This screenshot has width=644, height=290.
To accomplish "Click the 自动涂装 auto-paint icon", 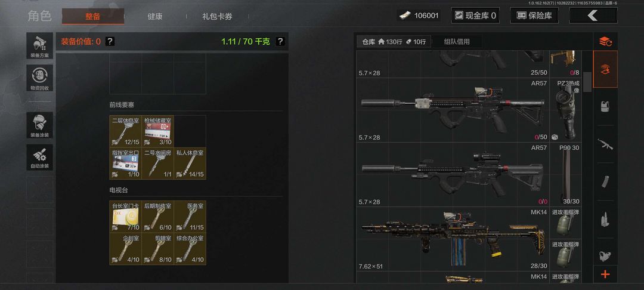I will pos(40,157).
